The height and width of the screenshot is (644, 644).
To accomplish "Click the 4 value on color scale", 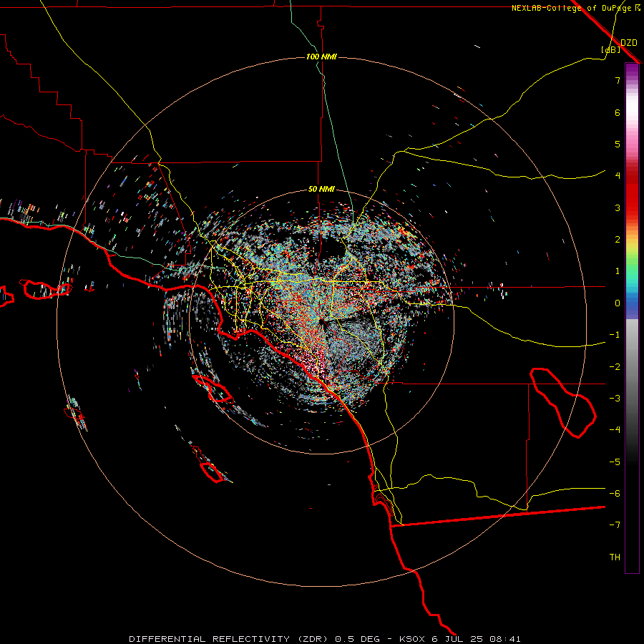I will click(x=618, y=176).
